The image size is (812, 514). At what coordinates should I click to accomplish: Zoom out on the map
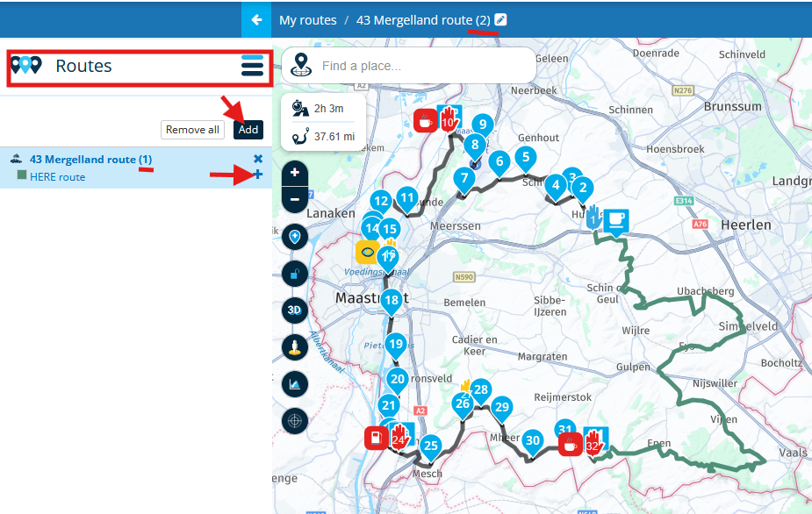pyautogui.click(x=295, y=199)
